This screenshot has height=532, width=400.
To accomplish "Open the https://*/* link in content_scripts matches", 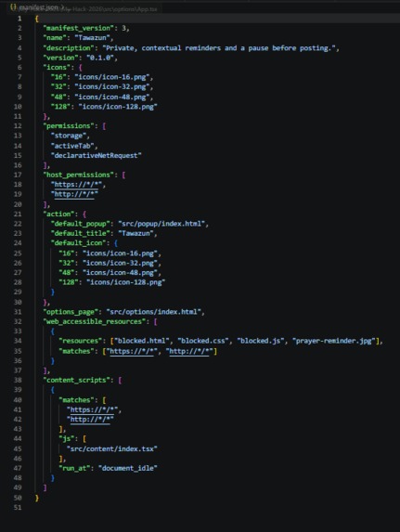I will click(94, 409).
